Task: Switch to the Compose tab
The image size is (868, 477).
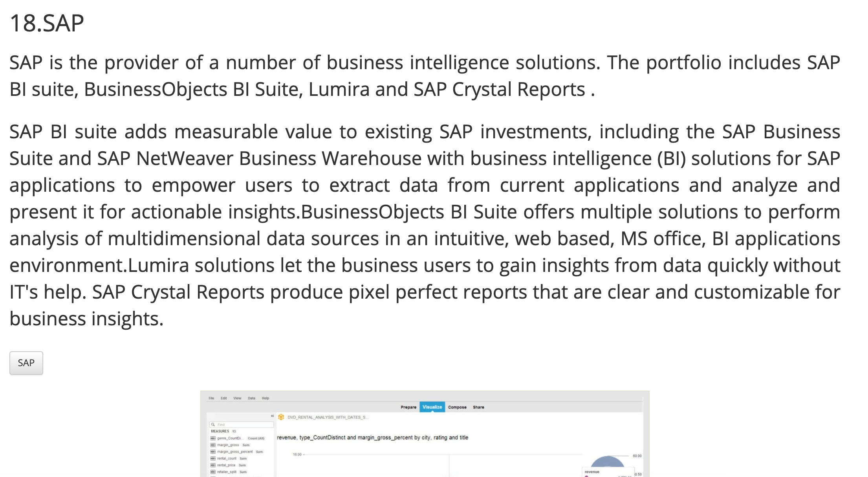Action: pyautogui.click(x=457, y=407)
